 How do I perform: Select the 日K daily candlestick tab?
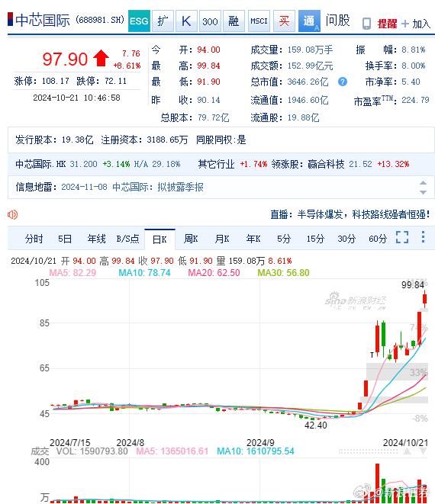pyautogui.click(x=159, y=239)
